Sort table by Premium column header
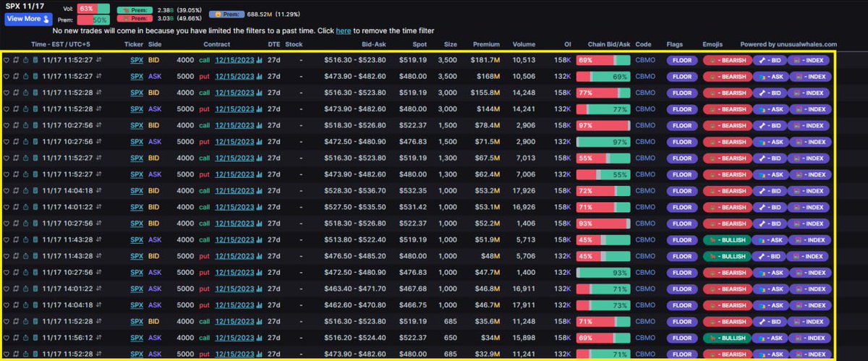 click(486, 44)
